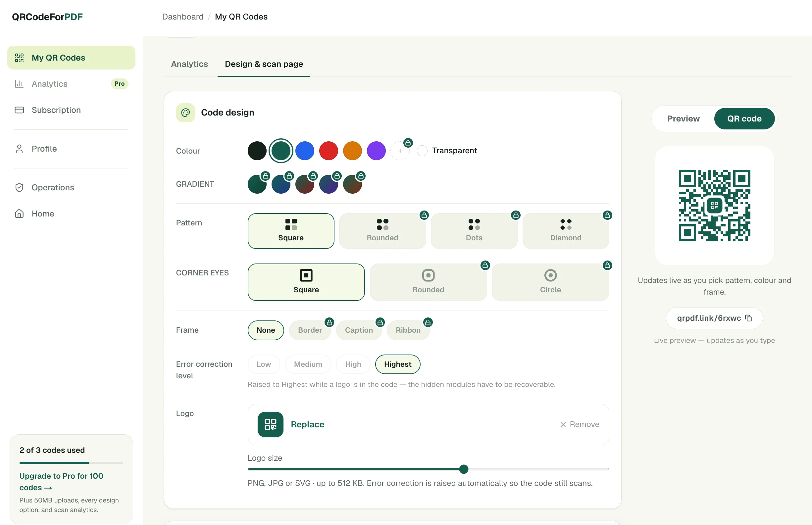This screenshot has width=812, height=525.
Task: Choose Rounded corner eyes
Action: pos(428,282)
